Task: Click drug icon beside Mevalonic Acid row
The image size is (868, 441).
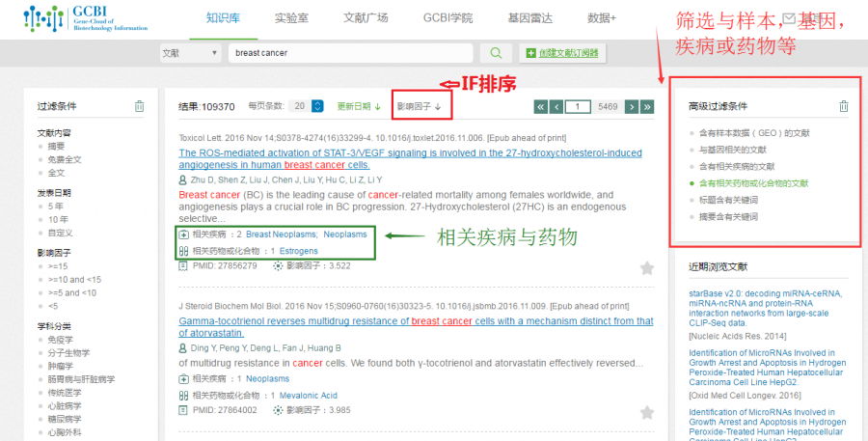Action: point(184,396)
